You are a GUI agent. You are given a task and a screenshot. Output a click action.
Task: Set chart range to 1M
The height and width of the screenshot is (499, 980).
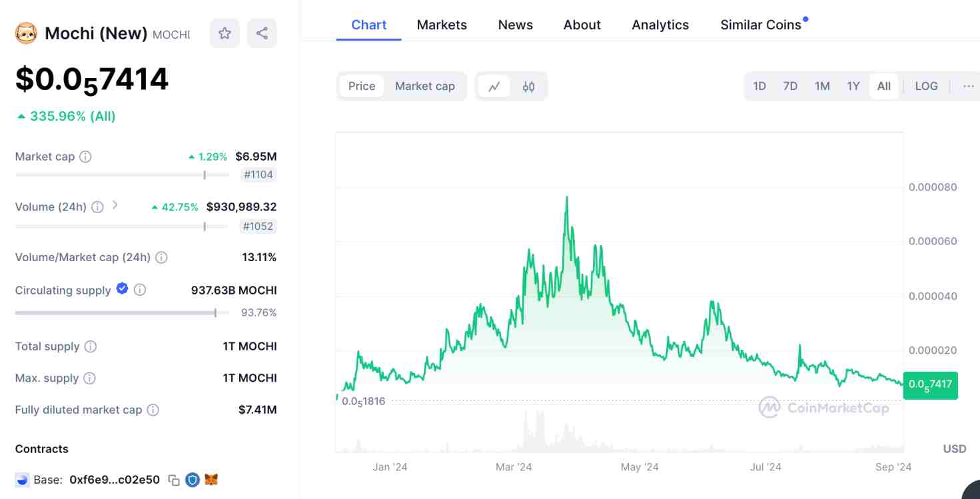[822, 86]
